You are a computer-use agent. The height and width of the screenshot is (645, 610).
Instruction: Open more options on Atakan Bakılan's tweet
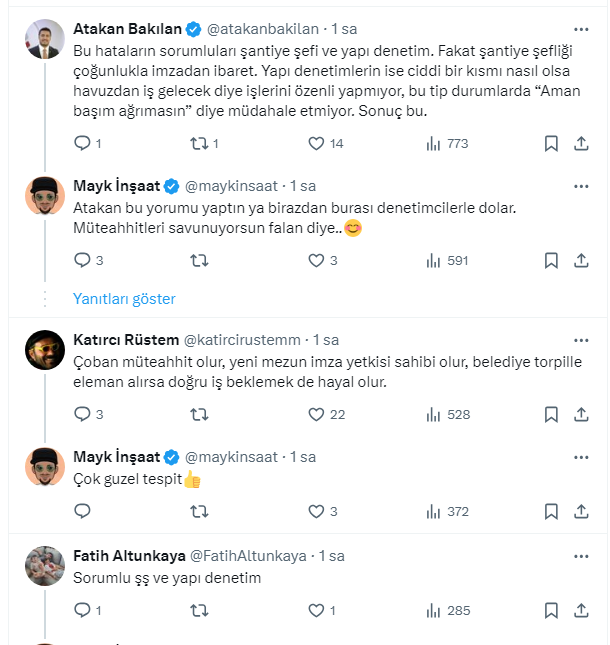[x=581, y=29]
